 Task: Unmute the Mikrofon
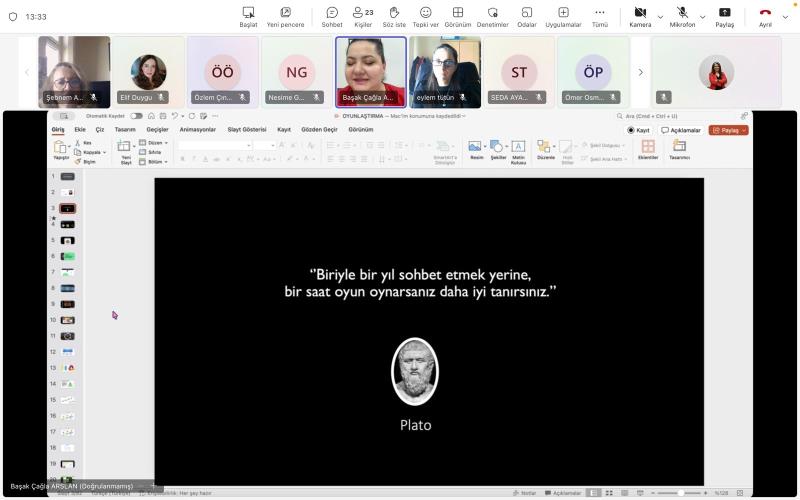[x=682, y=16]
